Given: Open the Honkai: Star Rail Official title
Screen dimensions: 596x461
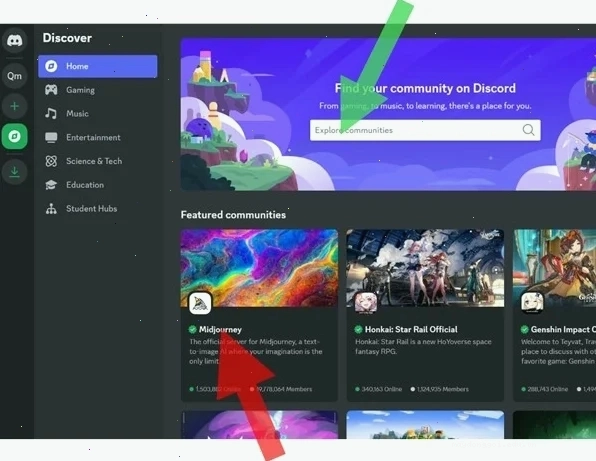Looking at the screenshot, I should 411,330.
